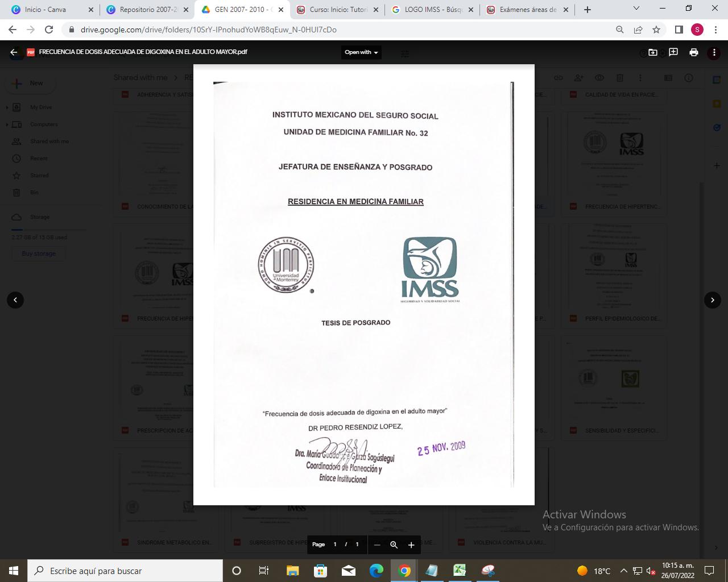
Task: Open File Explorer from the taskbar
Action: (x=292, y=571)
